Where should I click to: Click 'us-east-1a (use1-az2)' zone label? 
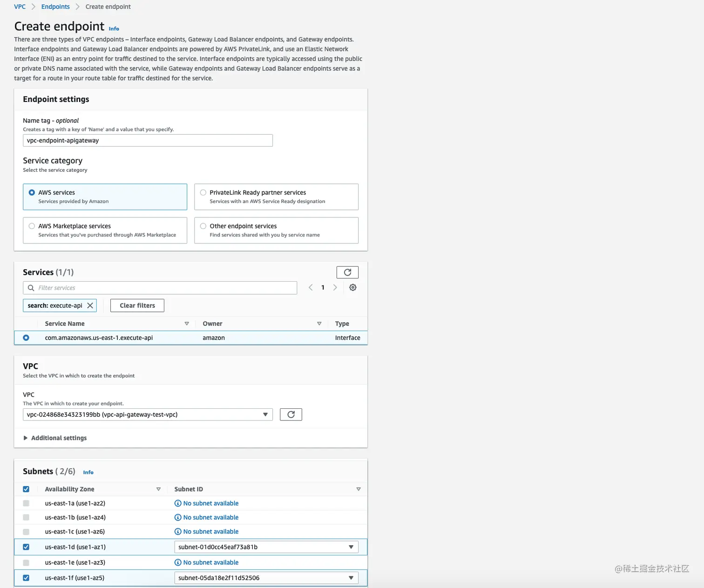pos(75,503)
